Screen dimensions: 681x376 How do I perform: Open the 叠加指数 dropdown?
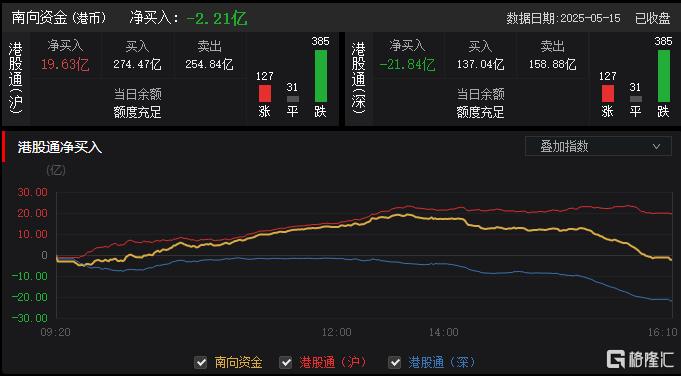598,146
